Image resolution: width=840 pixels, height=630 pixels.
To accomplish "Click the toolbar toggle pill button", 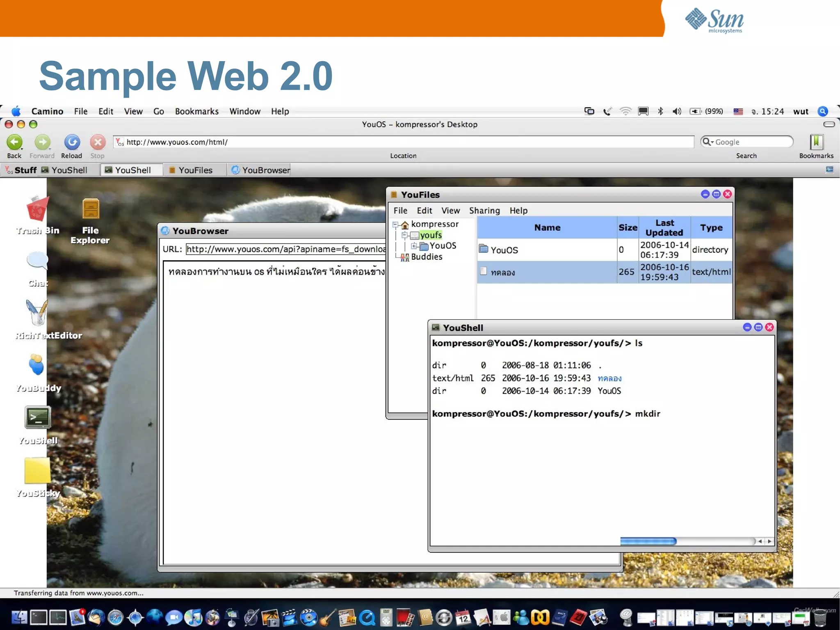I will 829,124.
